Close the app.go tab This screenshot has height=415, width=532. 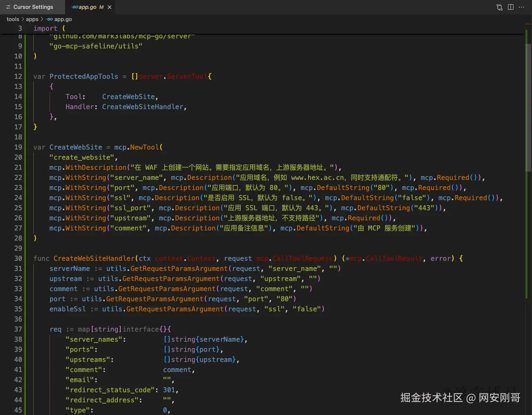(109, 7)
